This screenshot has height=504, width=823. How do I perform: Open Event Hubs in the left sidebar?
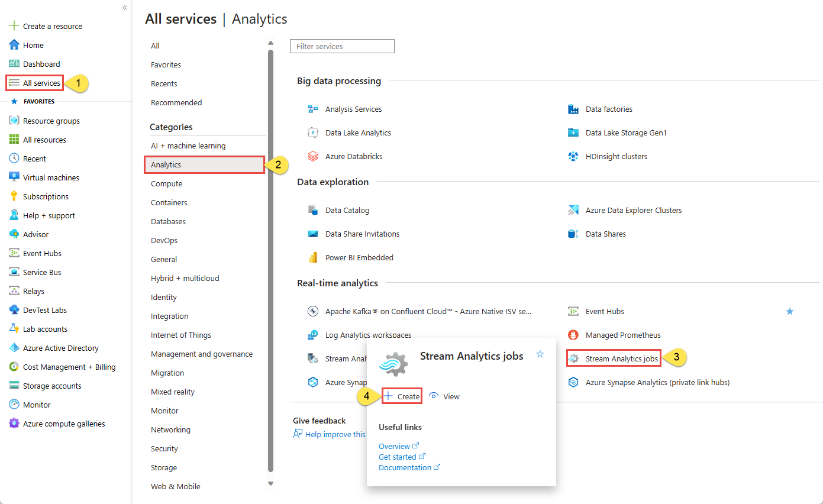click(42, 253)
